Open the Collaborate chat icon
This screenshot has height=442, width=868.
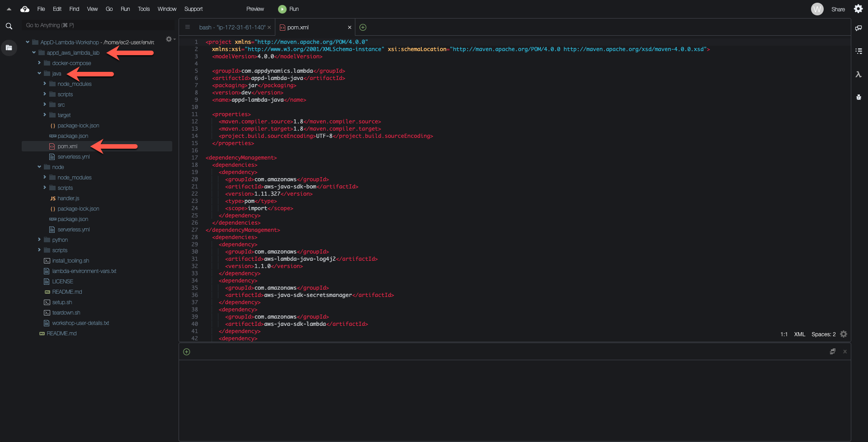(858, 28)
